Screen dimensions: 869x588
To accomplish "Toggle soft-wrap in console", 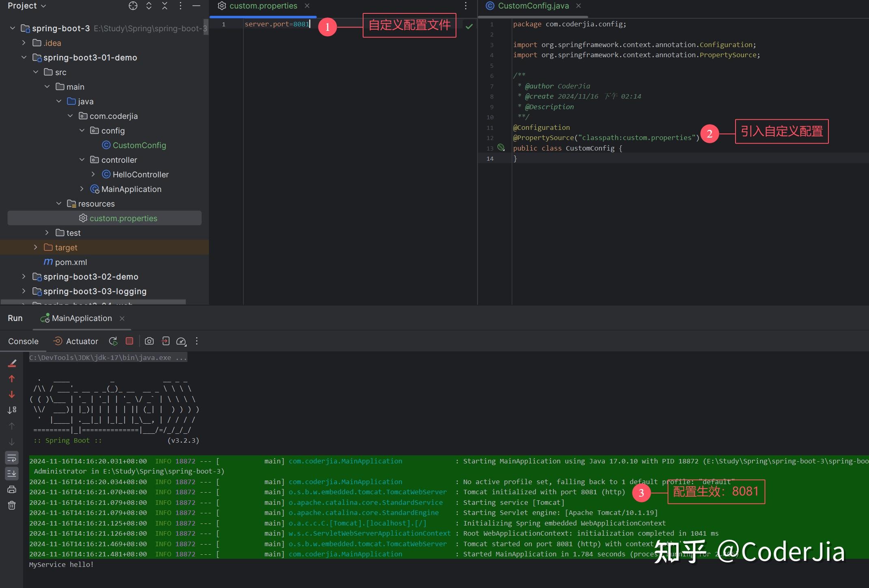I will 12,458.
